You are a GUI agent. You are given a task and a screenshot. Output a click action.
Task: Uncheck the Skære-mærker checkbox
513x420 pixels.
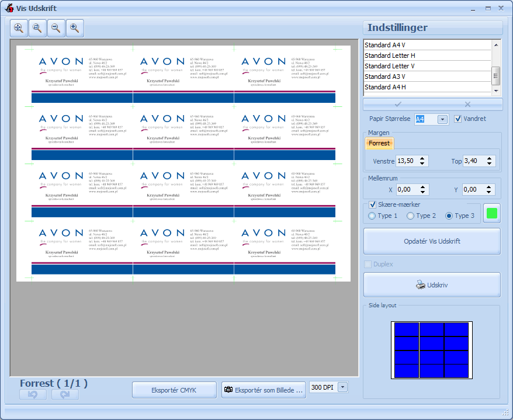tap(372, 205)
